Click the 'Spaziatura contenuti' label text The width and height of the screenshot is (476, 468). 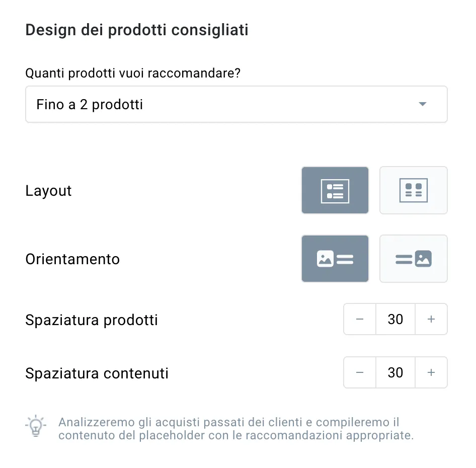pos(97,373)
